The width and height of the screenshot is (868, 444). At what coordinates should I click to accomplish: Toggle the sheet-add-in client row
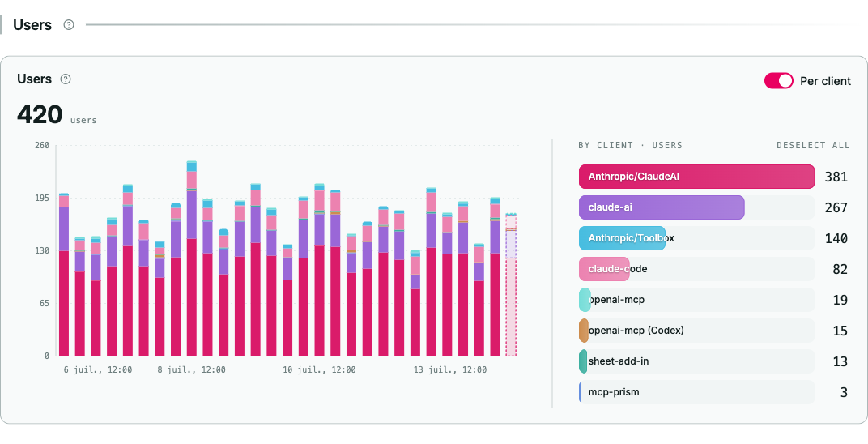[x=697, y=361]
